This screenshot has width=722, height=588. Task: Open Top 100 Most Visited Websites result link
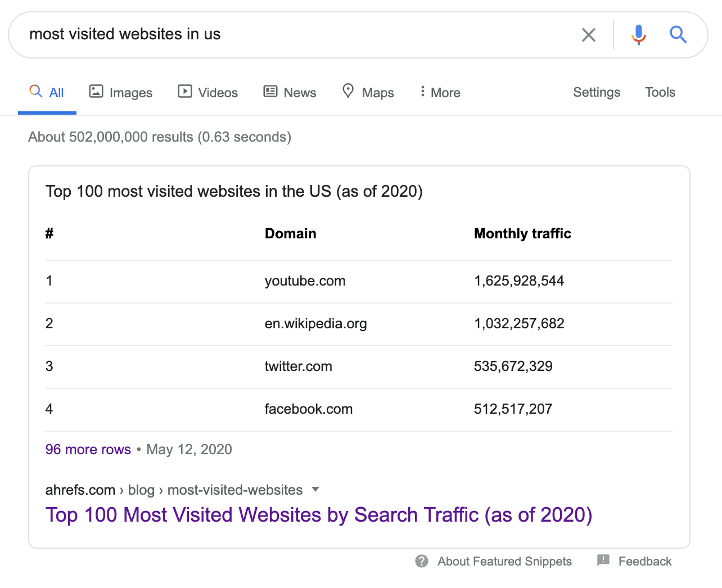(319, 515)
